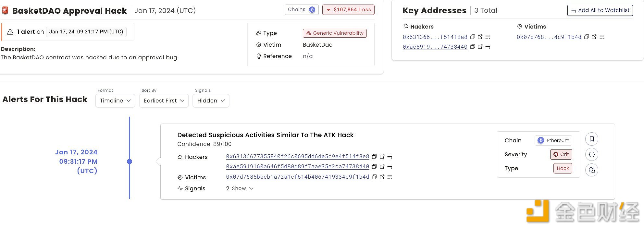Click the alert date Jan 17, 24, 09:31:17 PM
644x227 pixels.
[x=86, y=32]
